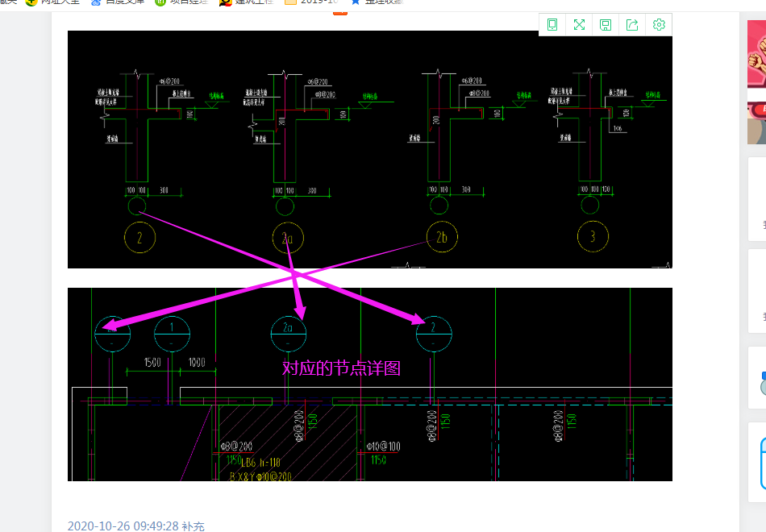Click yellow circle label 2b in top drawing
The height and width of the screenshot is (532, 766).
(x=442, y=238)
